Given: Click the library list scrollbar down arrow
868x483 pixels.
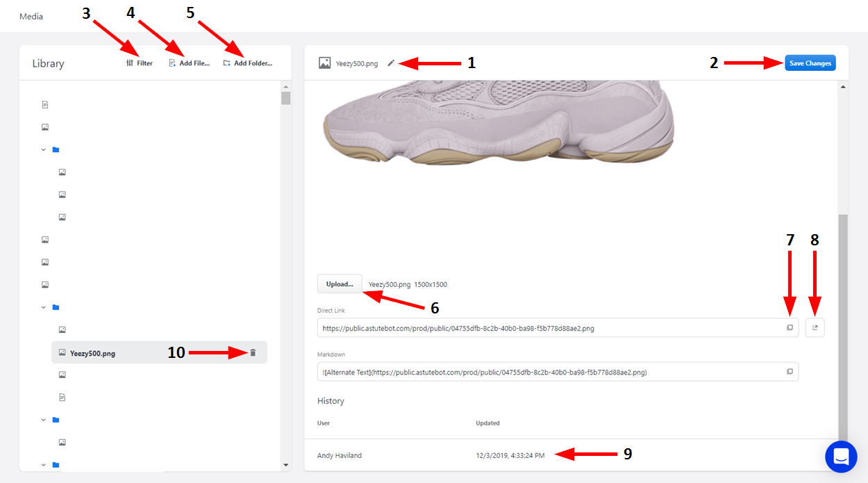Looking at the screenshot, I should [285, 464].
